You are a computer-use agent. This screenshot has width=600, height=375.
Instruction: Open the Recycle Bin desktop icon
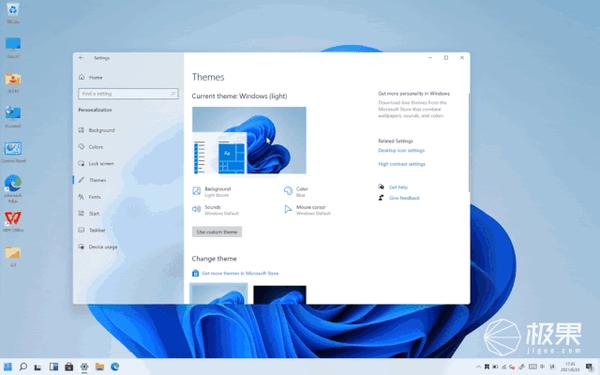[13, 12]
